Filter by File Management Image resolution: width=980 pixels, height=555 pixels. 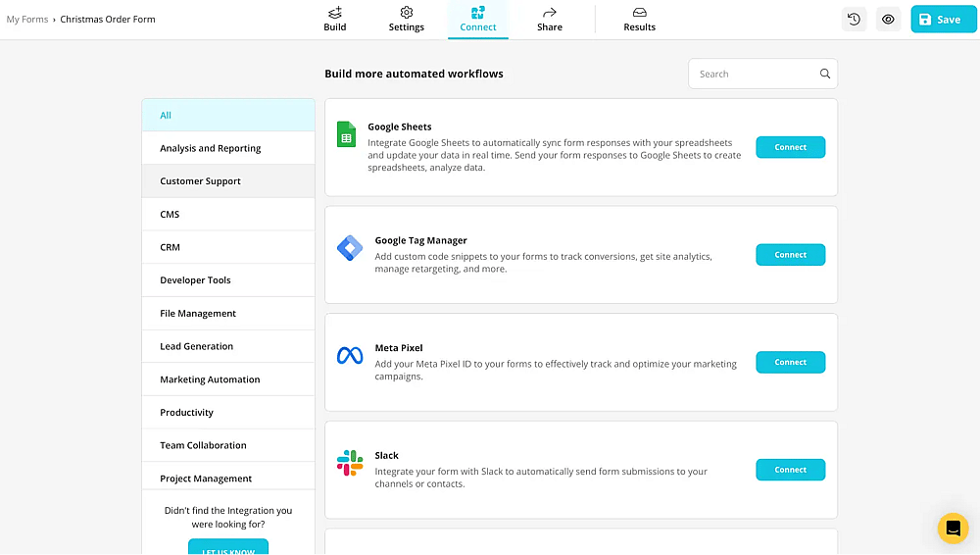click(228, 314)
